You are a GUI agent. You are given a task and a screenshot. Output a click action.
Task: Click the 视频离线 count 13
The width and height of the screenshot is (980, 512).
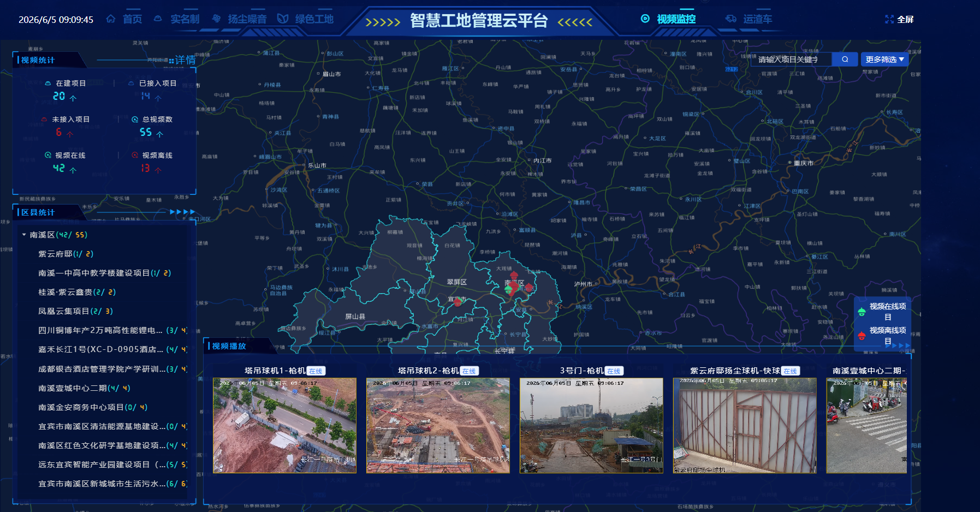click(145, 168)
